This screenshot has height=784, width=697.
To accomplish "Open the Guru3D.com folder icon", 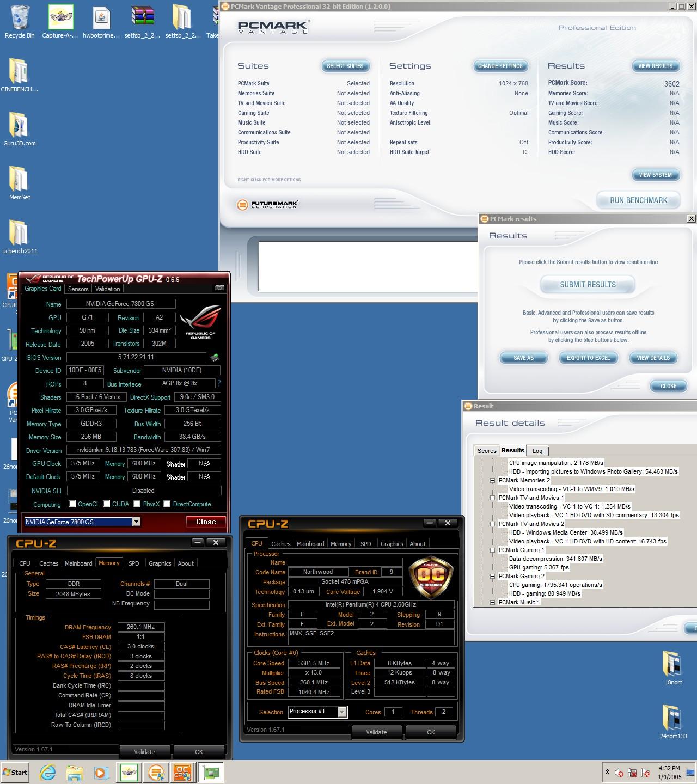I will [20, 129].
